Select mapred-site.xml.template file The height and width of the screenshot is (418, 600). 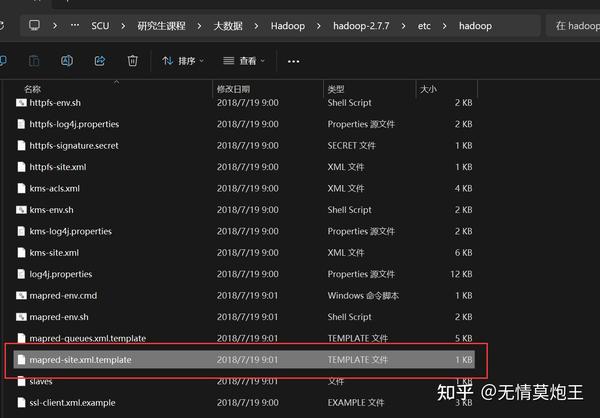tap(244, 360)
